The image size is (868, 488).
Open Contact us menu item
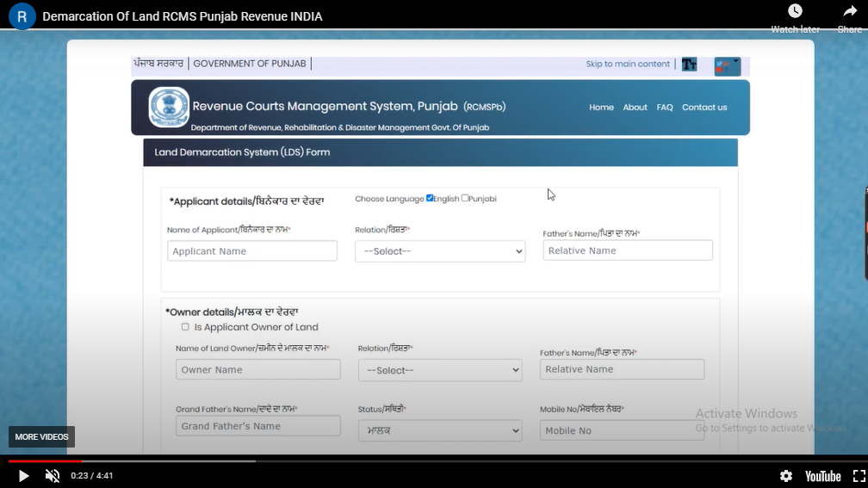[704, 108]
